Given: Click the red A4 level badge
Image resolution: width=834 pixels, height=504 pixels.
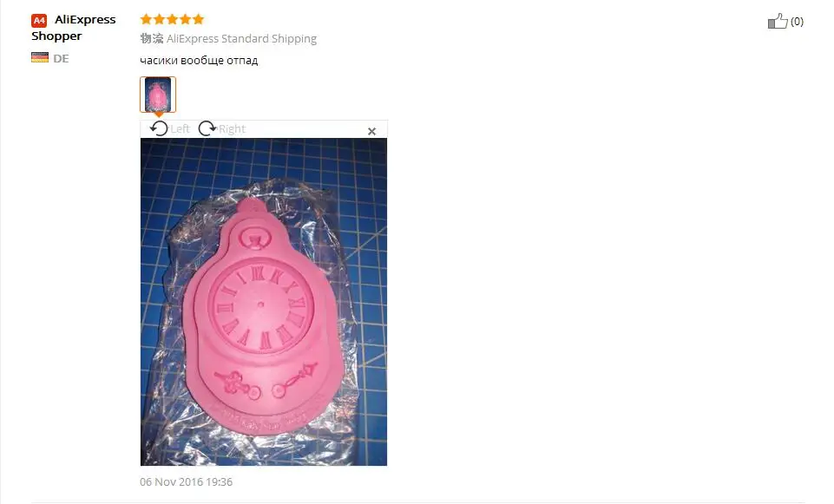Looking at the screenshot, I should [39, 21].
